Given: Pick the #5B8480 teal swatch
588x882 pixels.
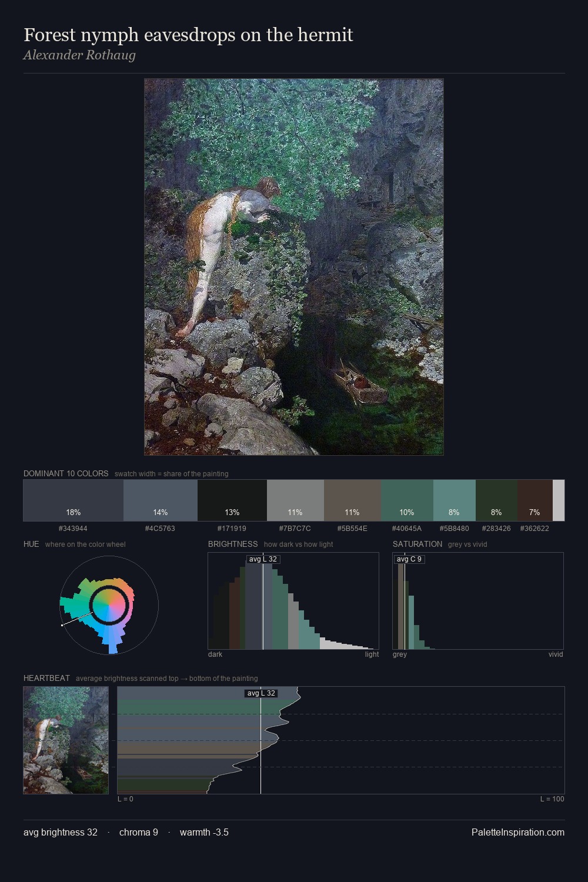Looking at the screenshot, I should [x=454, y=500].
